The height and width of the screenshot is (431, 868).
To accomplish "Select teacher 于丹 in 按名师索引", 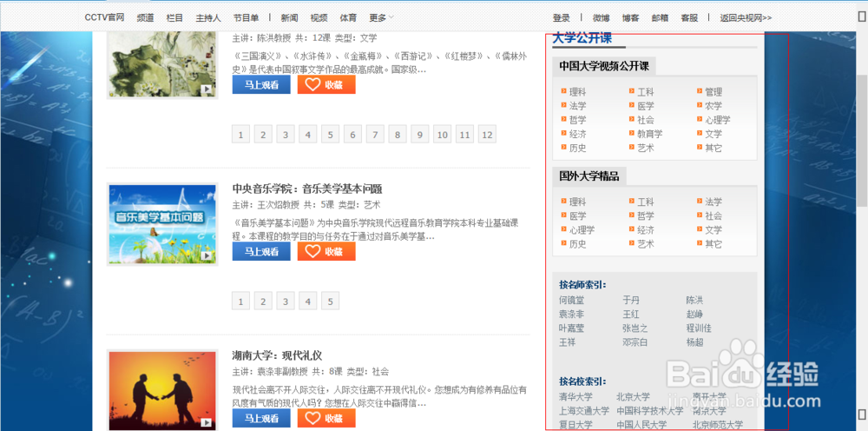I will 630,301.
